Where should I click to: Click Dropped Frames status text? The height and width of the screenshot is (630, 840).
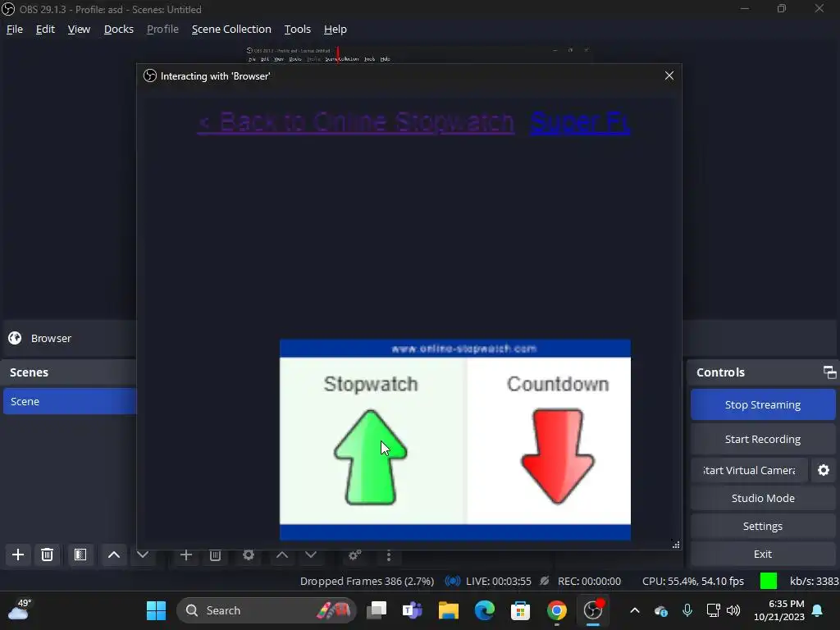(367, 582)
